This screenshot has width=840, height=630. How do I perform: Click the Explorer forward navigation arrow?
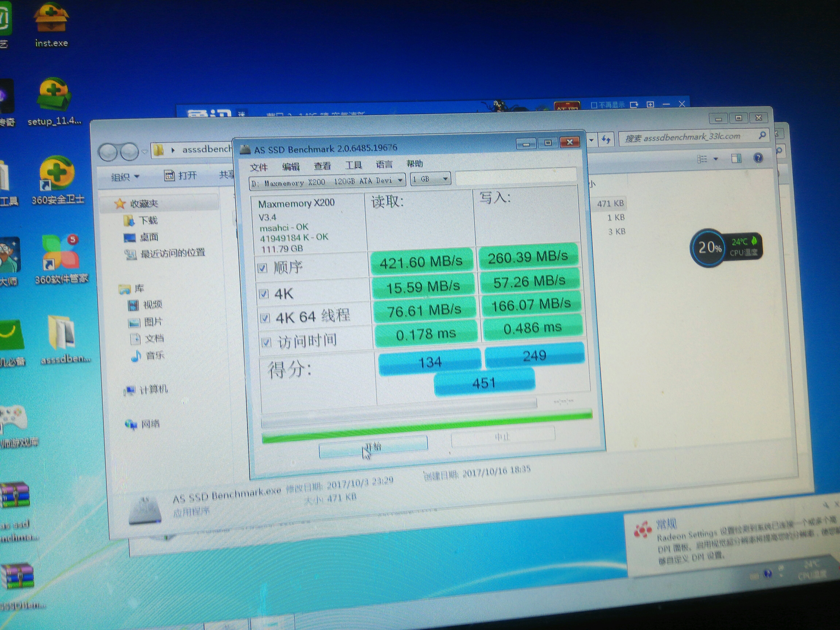(129, 151)
